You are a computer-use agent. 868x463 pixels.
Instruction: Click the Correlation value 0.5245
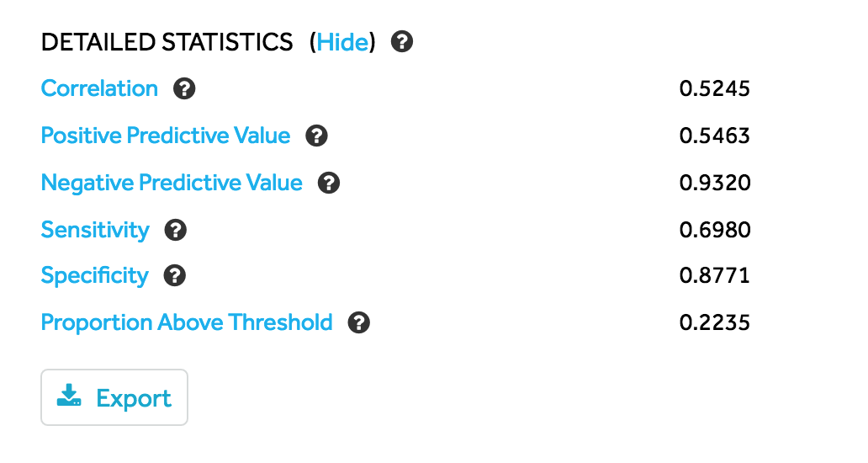tap(714, 88)
